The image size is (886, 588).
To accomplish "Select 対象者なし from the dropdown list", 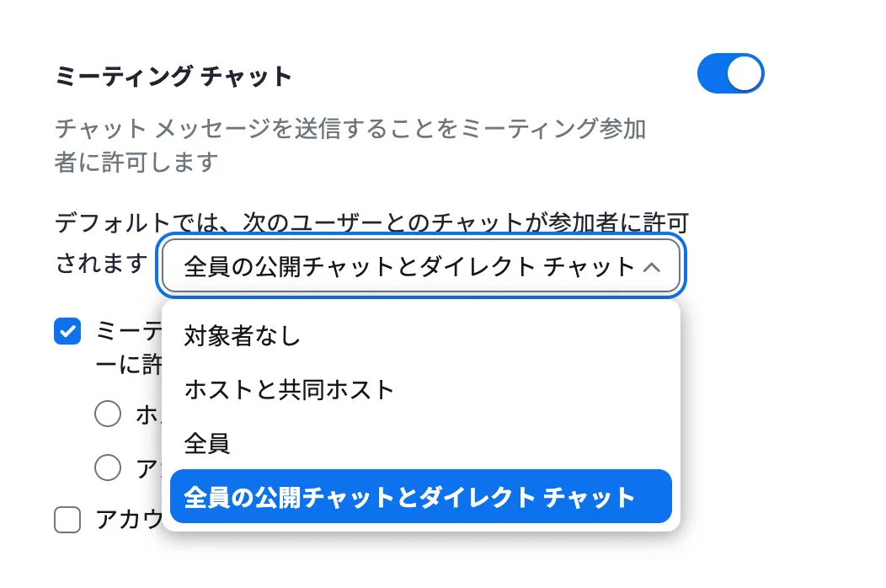I will point(243,337).
